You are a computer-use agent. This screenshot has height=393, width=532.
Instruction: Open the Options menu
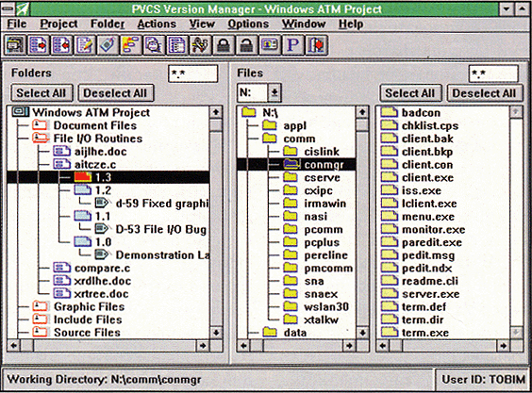(248, 24)
